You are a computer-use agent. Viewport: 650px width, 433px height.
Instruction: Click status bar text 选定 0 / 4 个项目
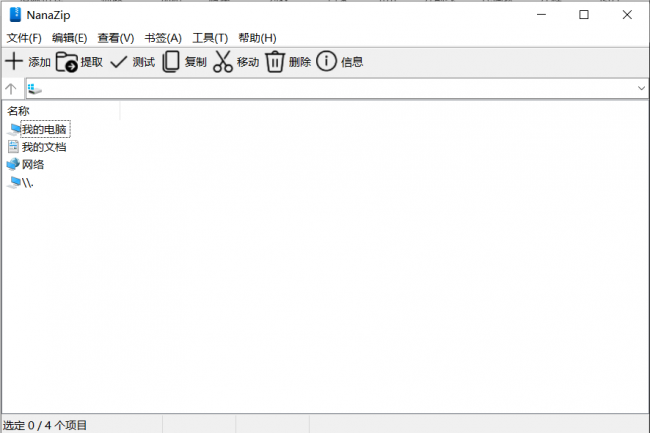(x=45, y=425)
